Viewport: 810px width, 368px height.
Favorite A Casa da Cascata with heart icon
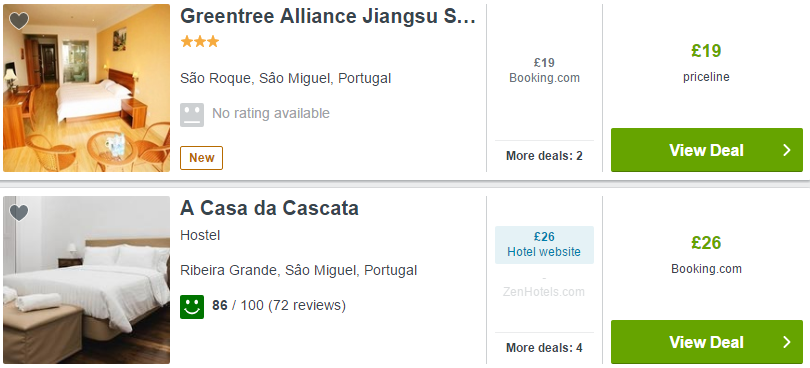[x=19, y=212]
